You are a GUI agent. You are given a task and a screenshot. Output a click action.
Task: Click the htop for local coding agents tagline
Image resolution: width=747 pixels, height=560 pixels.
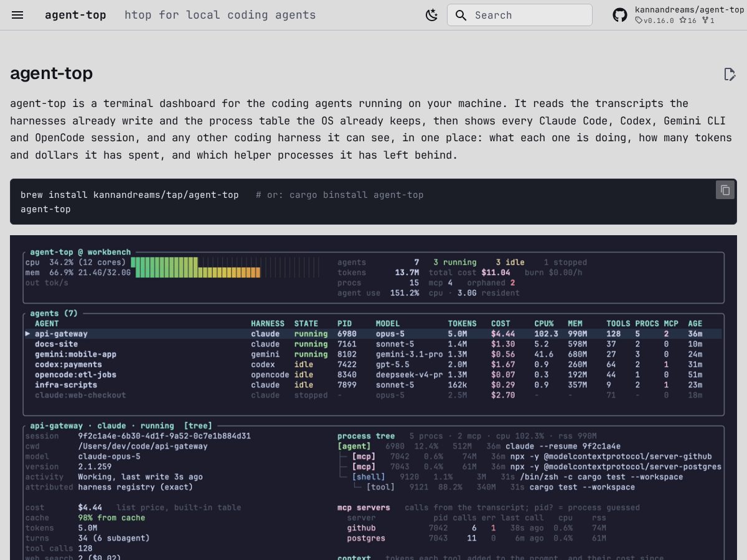click(220, 15)
